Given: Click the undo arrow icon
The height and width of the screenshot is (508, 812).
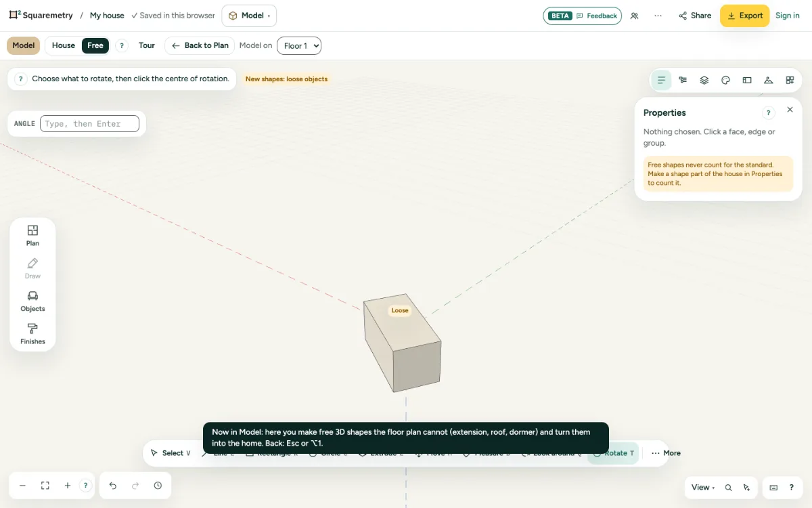Looking at the screenshot, I should (113, 486).
